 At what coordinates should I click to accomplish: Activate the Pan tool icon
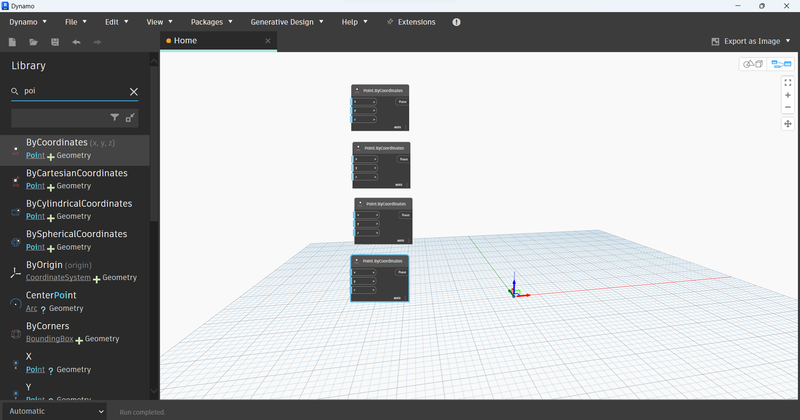tap(788, 123)
